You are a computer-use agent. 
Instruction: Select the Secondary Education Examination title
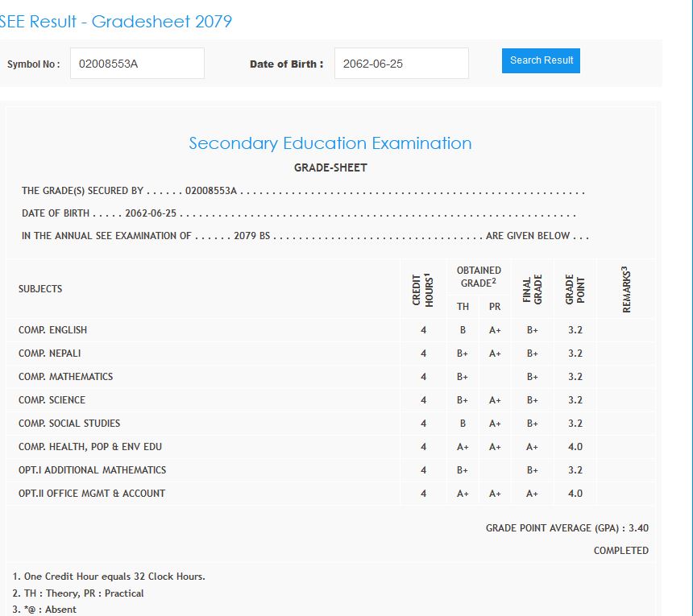[330, 143]
